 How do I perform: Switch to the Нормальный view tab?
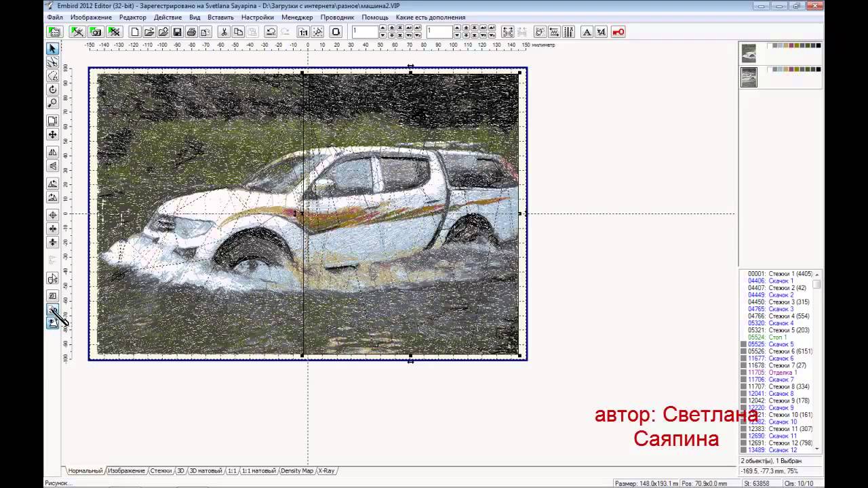(x=85, y=470)
